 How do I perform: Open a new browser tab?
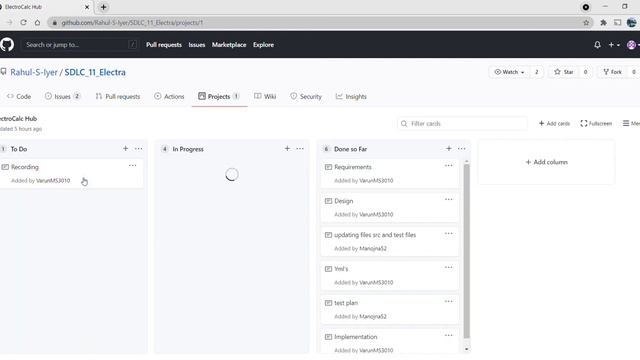[103, 7]
